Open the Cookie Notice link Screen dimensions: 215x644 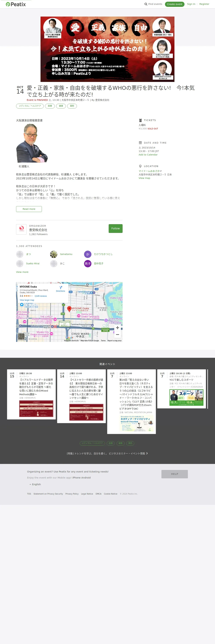point(110,494)
